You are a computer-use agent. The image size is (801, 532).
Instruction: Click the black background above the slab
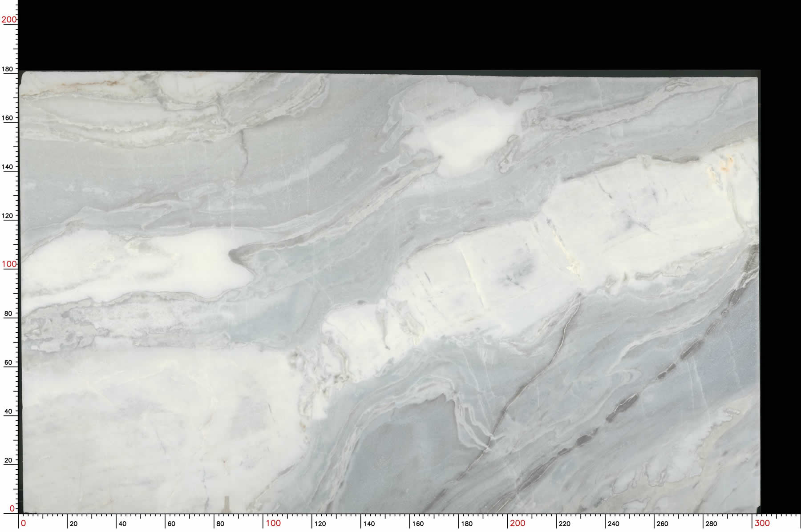point(400,36)
